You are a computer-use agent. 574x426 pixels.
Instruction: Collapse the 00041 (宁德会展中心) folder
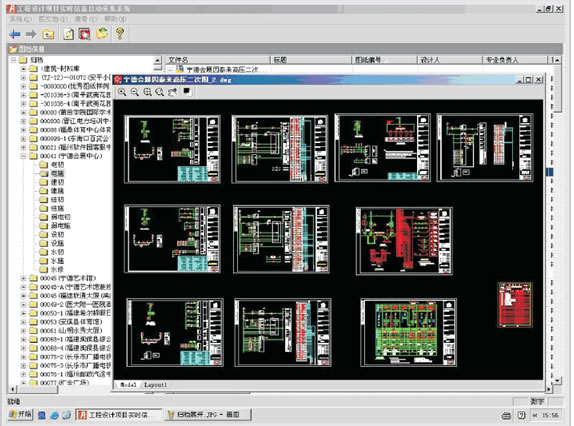23,156
